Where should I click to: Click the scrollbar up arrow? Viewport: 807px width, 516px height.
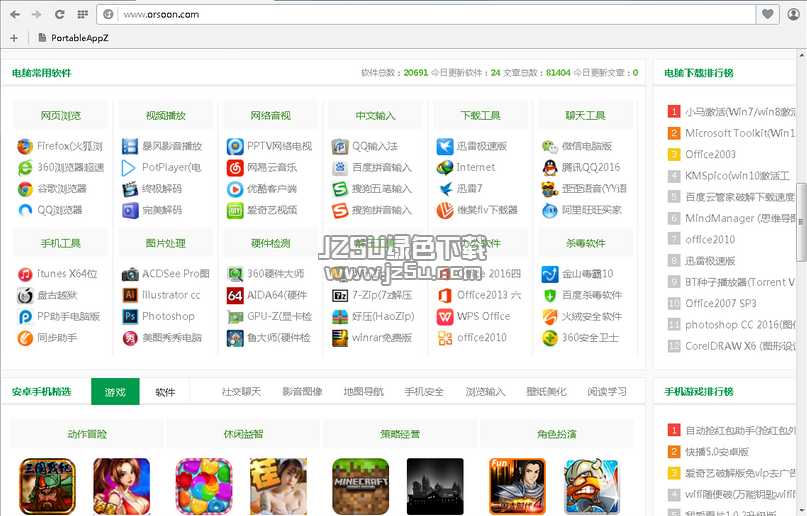pyautogui.click(x=802, y=55)
